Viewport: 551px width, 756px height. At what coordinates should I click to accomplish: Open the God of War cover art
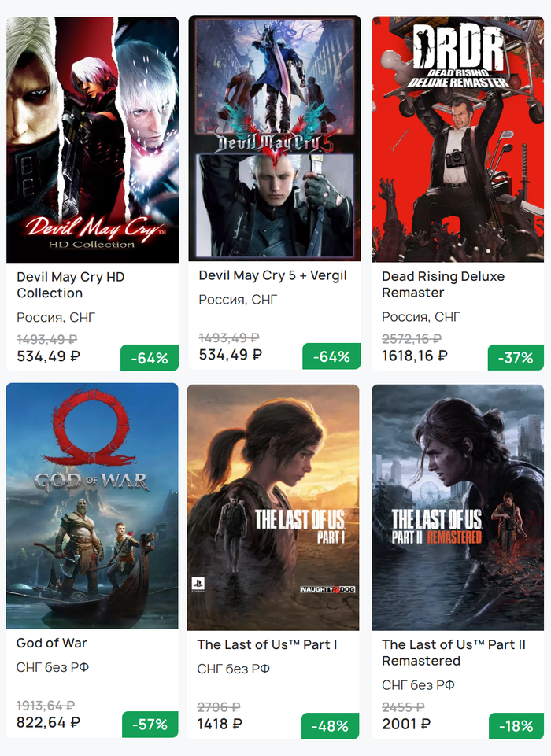[x=91, y=506]
